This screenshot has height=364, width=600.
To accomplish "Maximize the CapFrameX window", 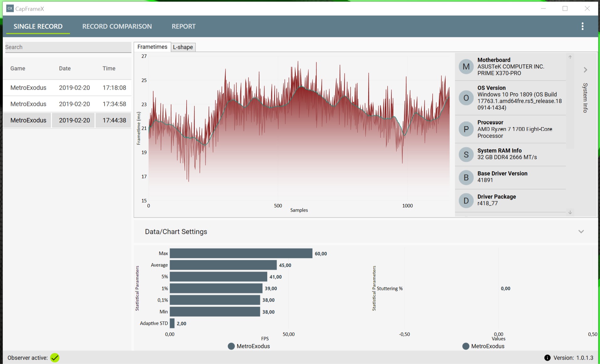I will [x=565, y=8].
